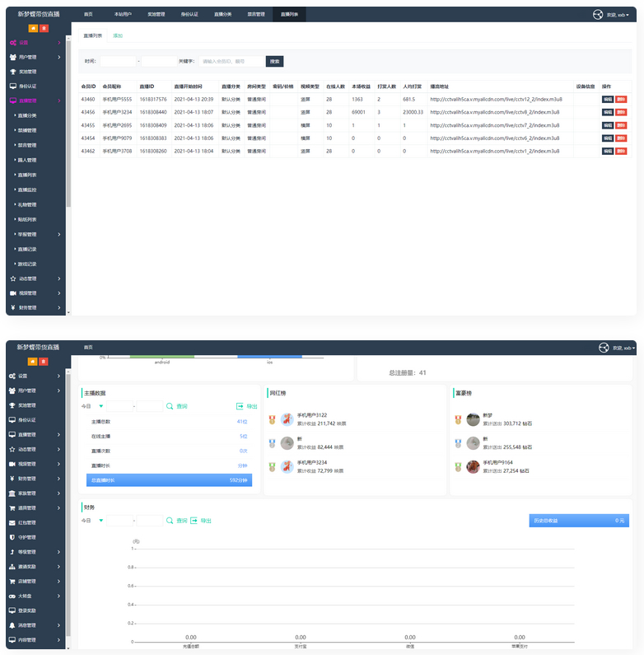Click the 导出 export icon in 财务 panel
Image resolution: width=644 pixels, height=655 pixels.
click(x=194, y=521)
